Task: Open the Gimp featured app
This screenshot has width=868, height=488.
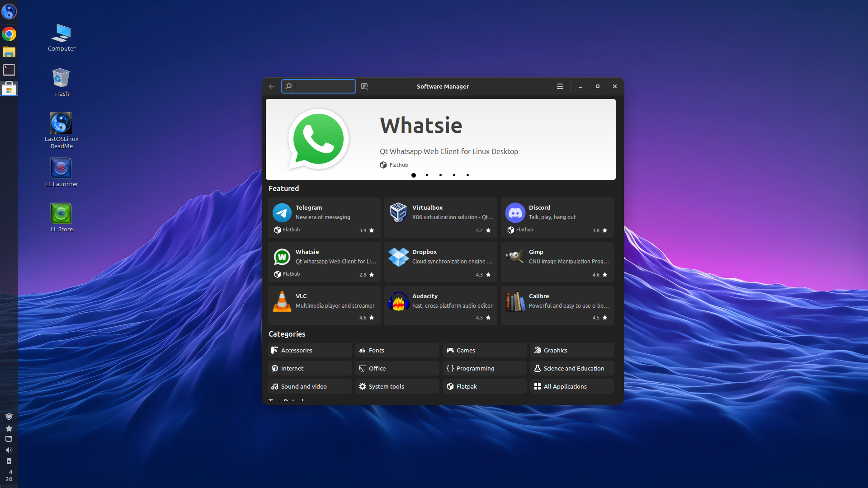Action: point(557,262)
